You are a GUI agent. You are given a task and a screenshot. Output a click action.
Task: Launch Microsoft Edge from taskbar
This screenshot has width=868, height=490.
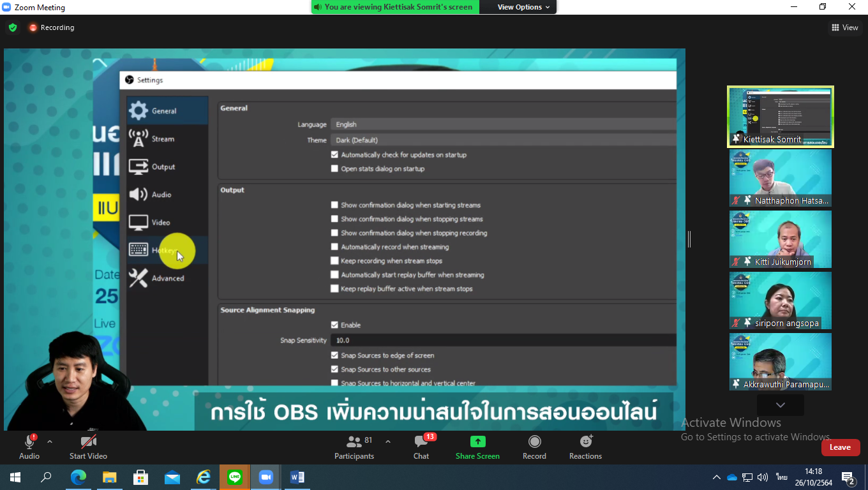(x=78, y=477)
